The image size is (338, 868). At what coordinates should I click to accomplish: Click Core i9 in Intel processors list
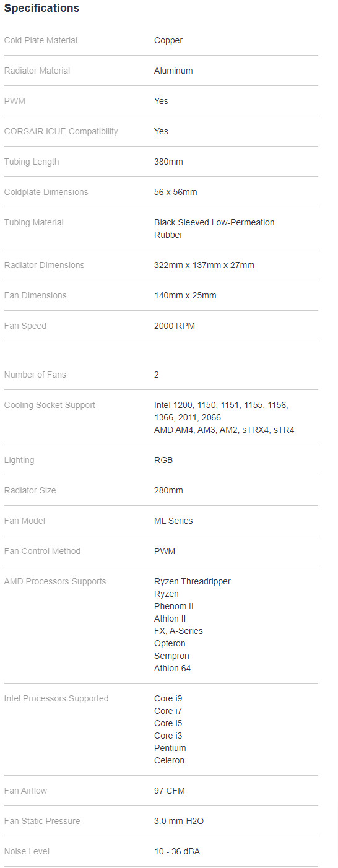point(168,698)
